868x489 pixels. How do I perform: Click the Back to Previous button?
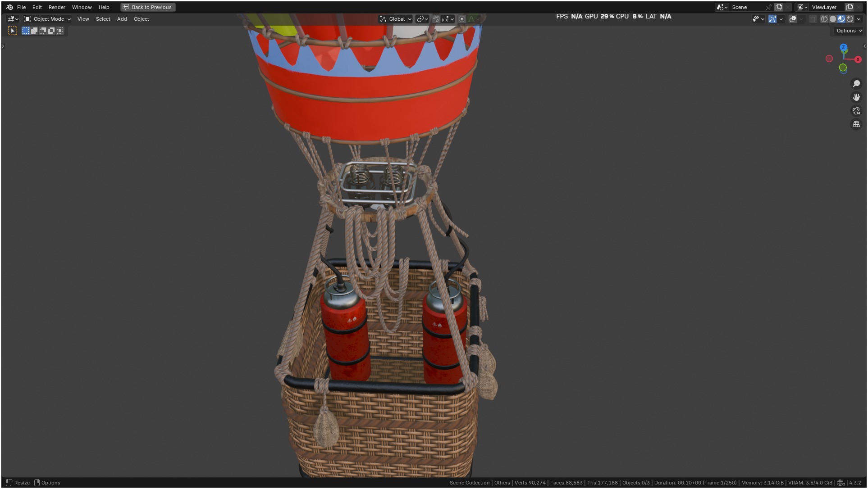pyautogui.click(x=148, y=7)
